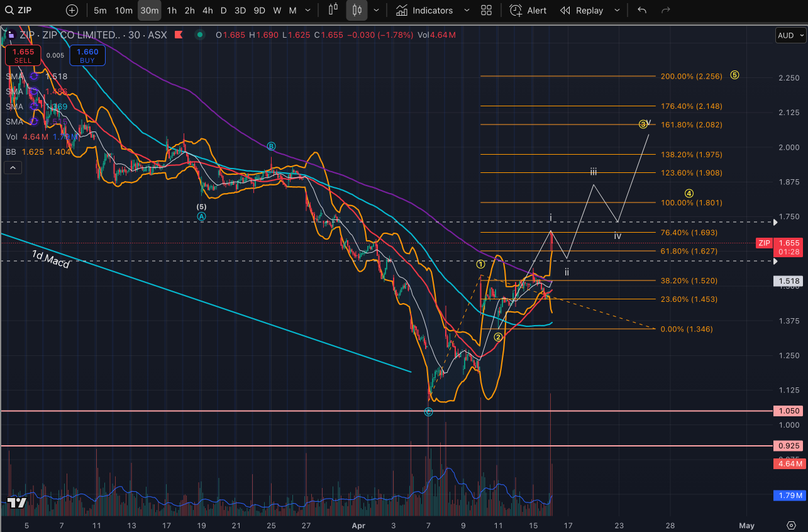Switch to the bars chart style
This screenshot has width=808, height=532.
(333, 10)
